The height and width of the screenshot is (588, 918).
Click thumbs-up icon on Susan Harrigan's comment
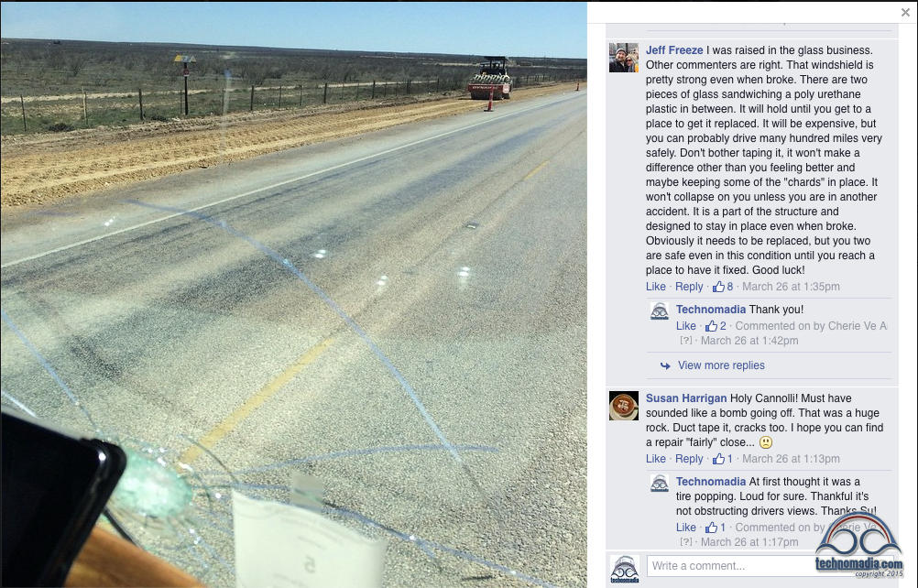point(718,459)
